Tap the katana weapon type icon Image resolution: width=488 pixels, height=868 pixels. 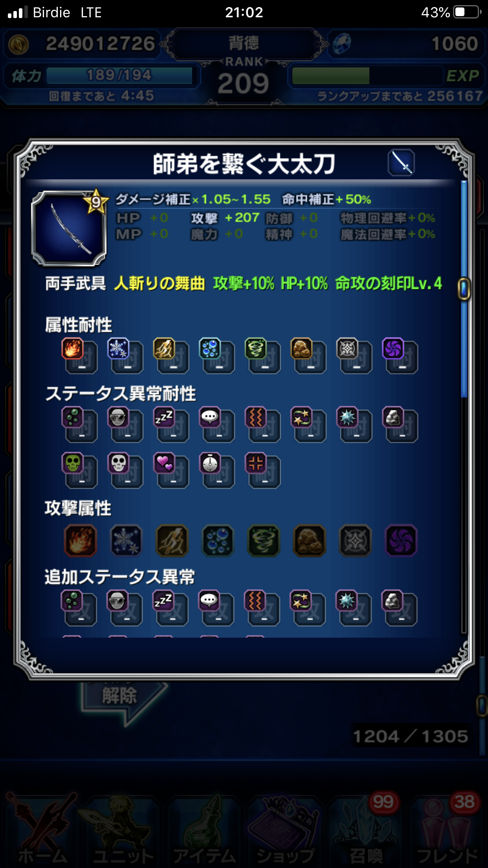tap(401, 162)
